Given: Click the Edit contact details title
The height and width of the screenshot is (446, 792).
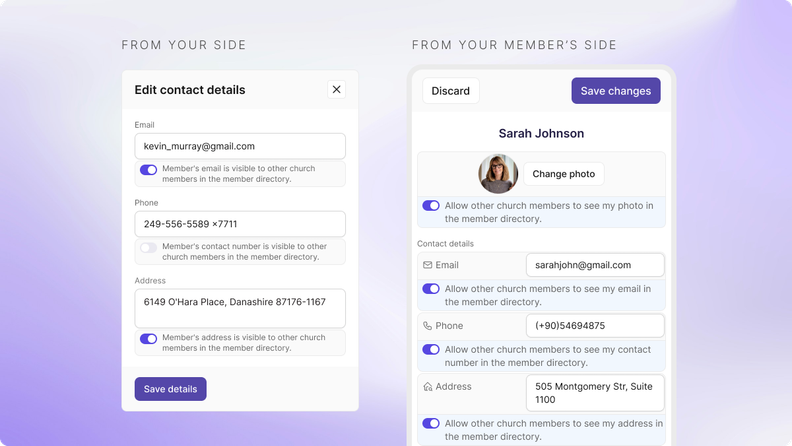Looking at the screenshot, I should [190, 90].
